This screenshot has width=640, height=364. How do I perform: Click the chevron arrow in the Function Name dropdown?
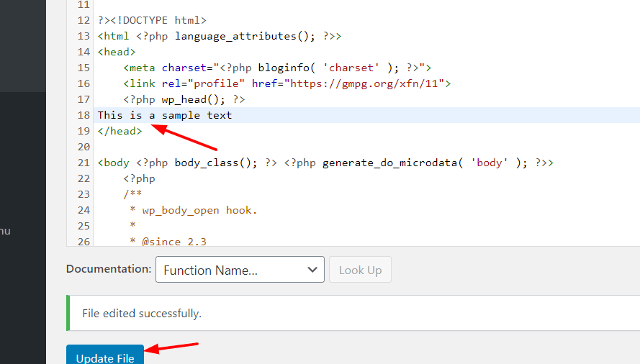click(x=312, y=270)
